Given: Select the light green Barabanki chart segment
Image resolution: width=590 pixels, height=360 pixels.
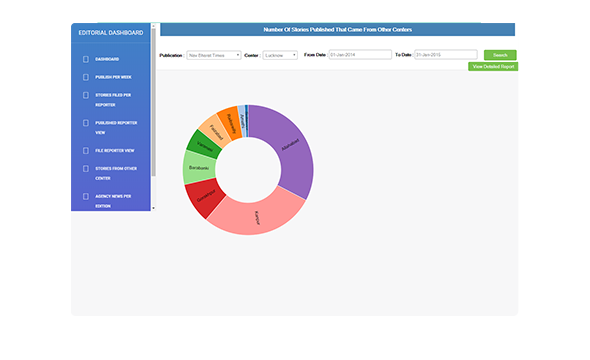Looking at the screenshot, I should click(x=199, y=168).
